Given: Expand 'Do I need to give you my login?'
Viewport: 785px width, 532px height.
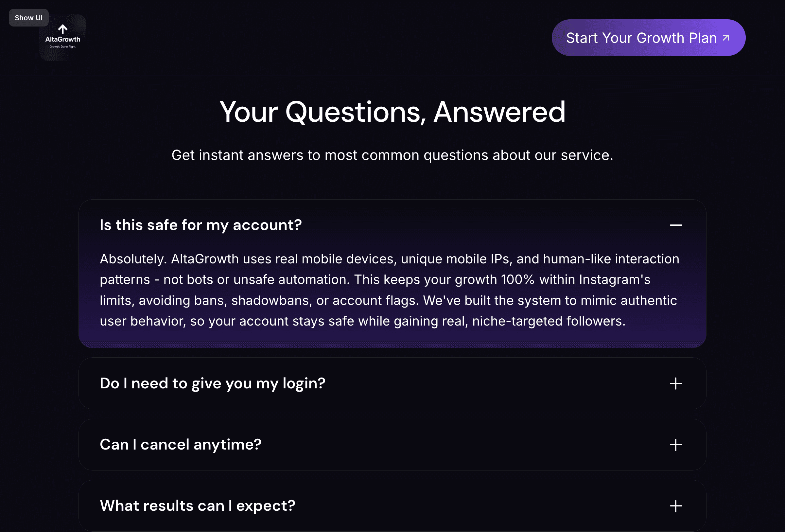Looking at the screenshot, I should [213, 383].
